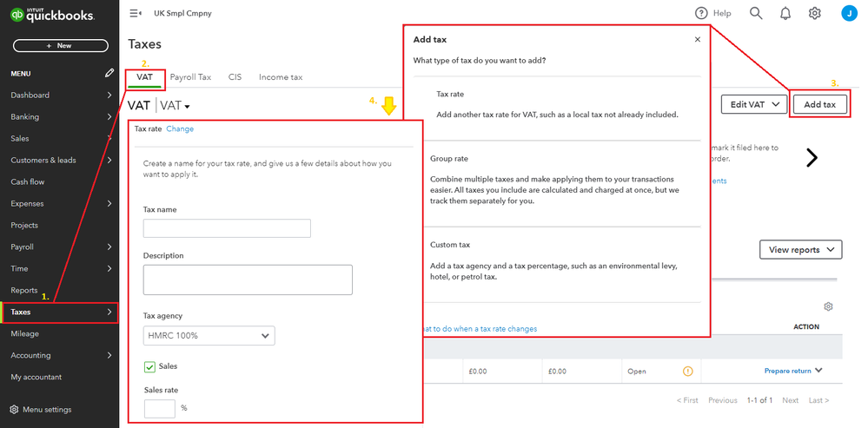The height and width of the screenshot is (428, 868).
Task: Open the View reports dropdown
Action: click(800, 250)
